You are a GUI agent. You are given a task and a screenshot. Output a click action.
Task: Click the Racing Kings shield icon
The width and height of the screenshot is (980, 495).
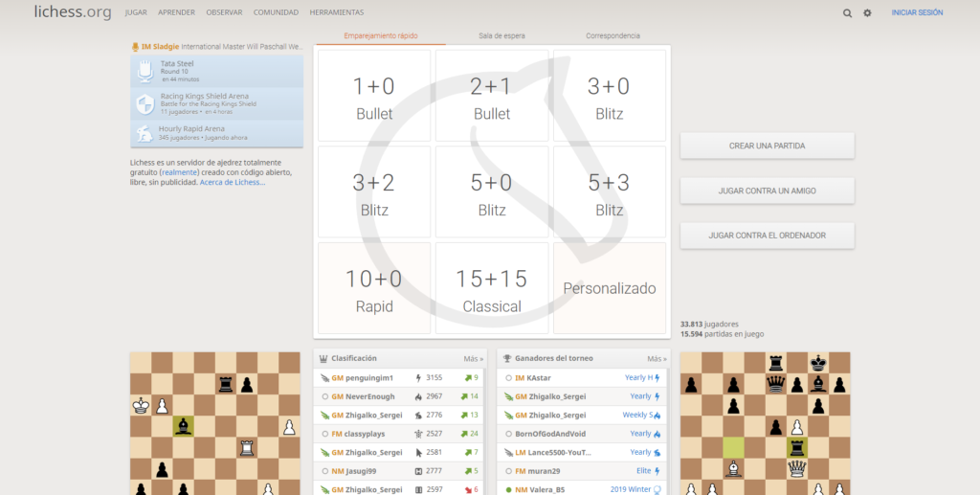145,103
